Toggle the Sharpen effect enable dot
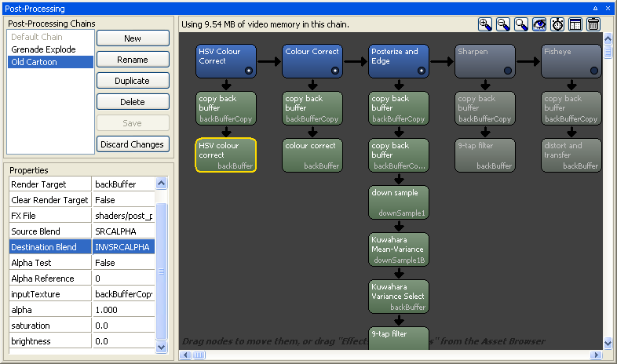This screenshot has width=617, height=364. 508,71
